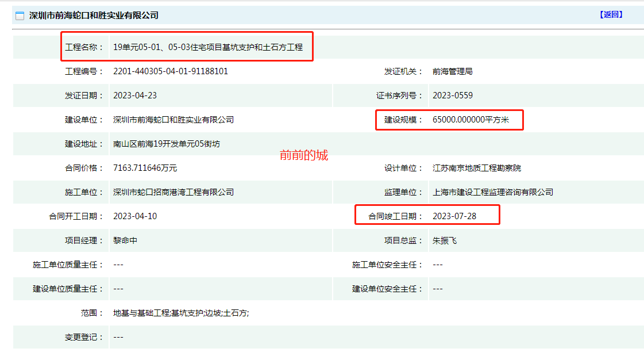Click the red watermark 前前的城
Viewport: 644px width, 352px height.
click(304, 155)
